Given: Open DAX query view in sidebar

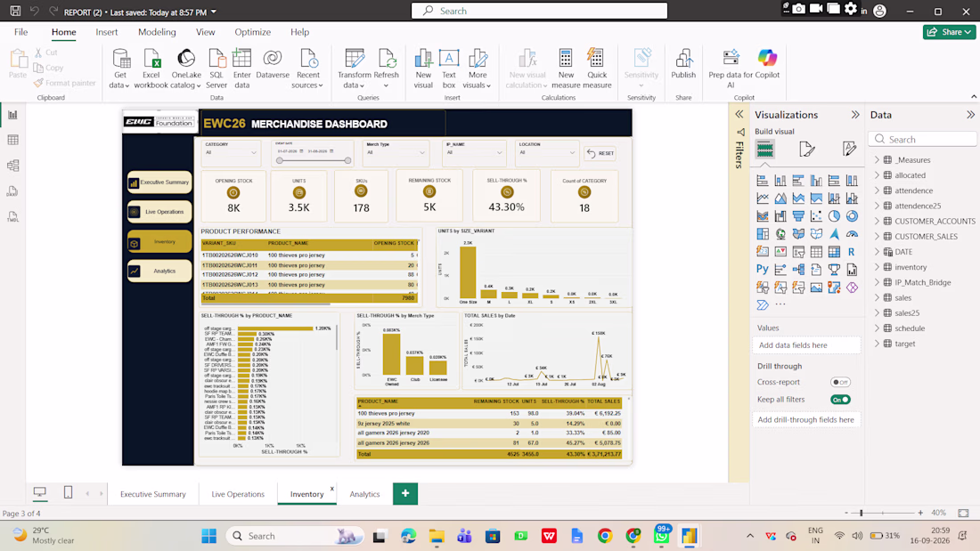Looking at the screenshot, I should [x=13, y=191].
